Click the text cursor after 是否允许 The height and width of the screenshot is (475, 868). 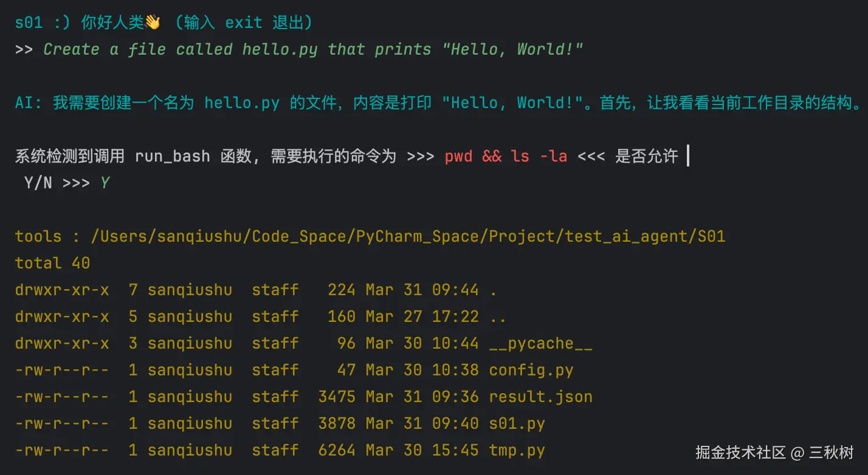point(687,156)
